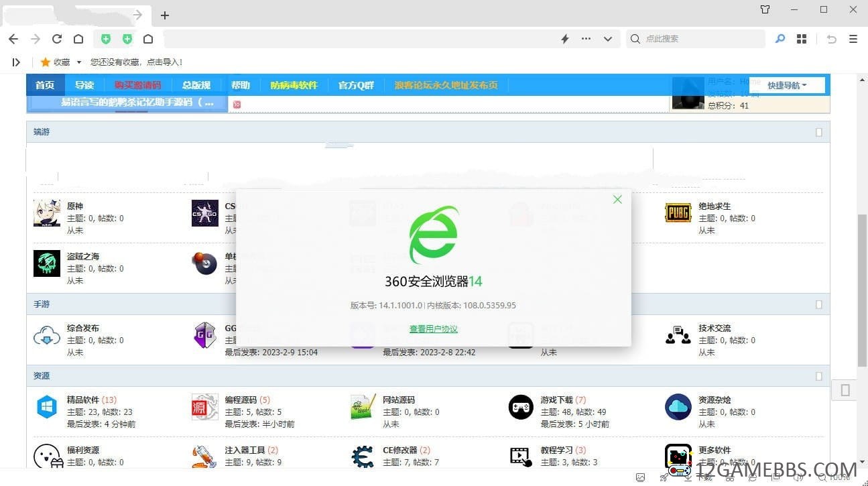The image size is (868, 486).
Task: Open the 技术交流 people icon
Action: pos(678,335)
